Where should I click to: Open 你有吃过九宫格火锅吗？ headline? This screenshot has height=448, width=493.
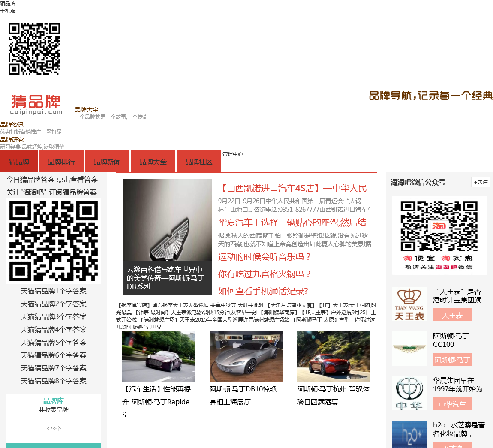click(265, 274)
